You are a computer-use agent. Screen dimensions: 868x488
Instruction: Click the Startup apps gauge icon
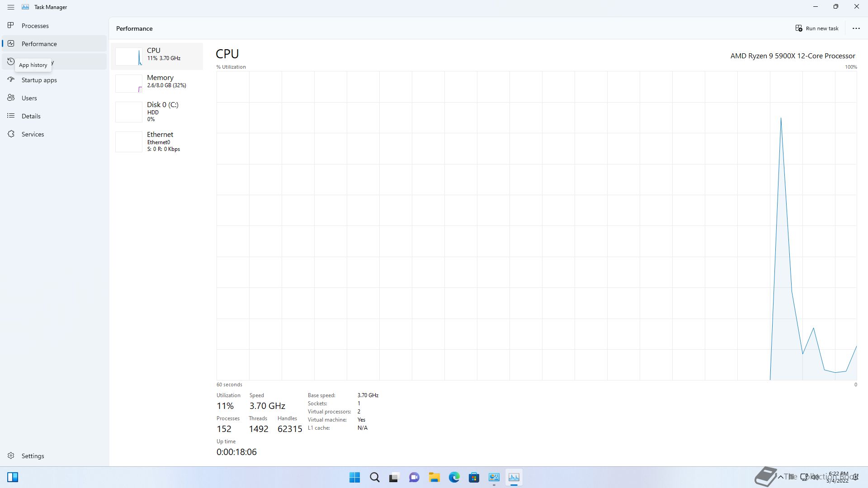coord(11,80)
